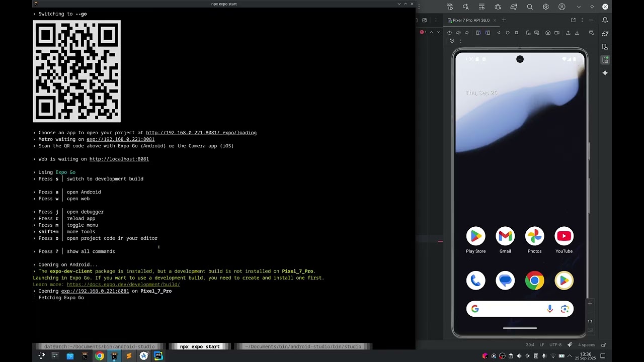Open emulator toolbar more options (three dots)
The height and width of the screenshot is (362, 644).
[x=460, y=41]
